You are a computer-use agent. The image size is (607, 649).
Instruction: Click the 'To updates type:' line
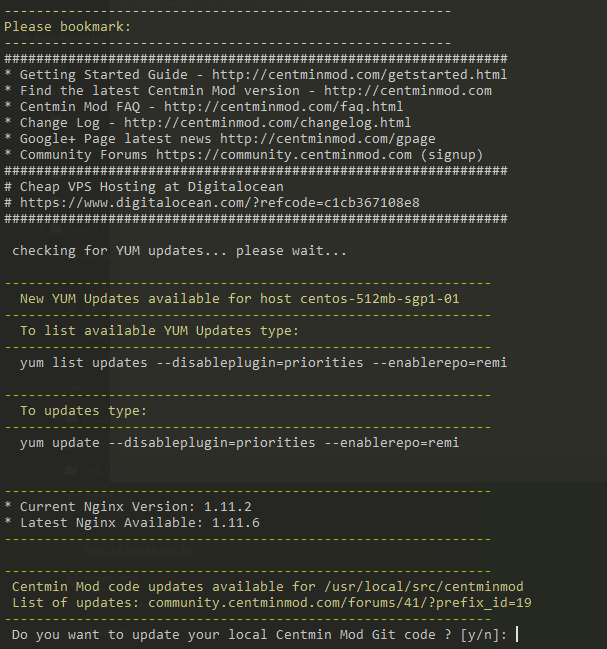coord(83,411)
